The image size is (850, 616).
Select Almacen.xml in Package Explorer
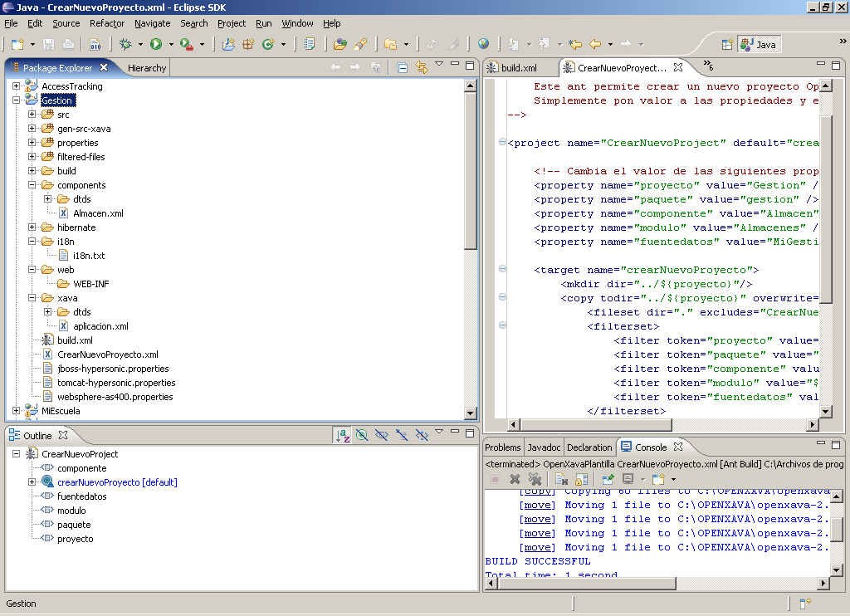pos(98,213)
